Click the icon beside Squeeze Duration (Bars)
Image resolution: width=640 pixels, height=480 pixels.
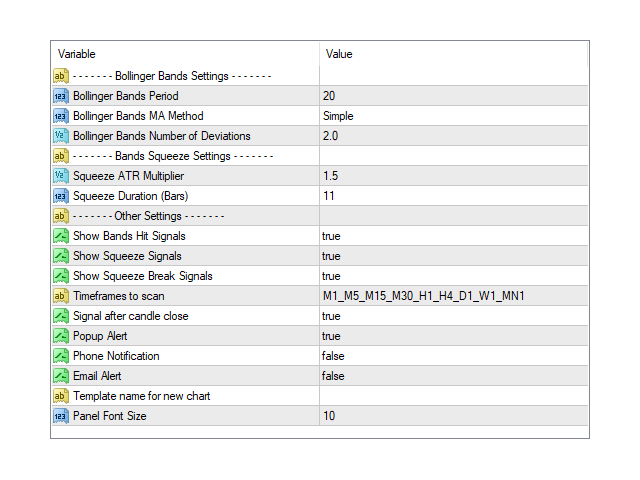tap(60, 196)
